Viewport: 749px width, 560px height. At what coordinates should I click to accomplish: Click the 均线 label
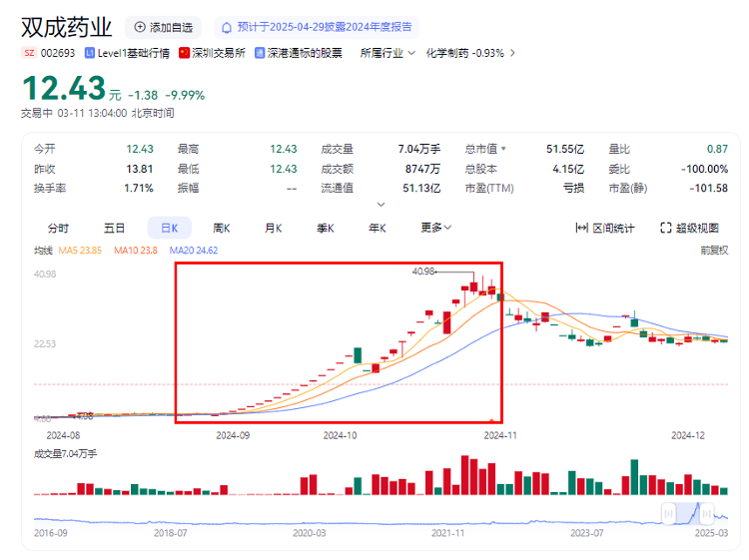[x=43, y=251]
